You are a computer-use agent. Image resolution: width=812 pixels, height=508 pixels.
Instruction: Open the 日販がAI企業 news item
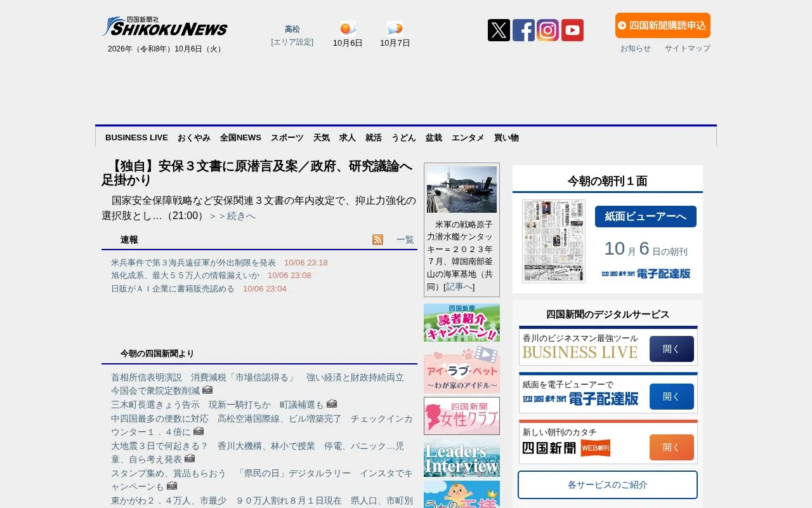[x=173, y=288]
